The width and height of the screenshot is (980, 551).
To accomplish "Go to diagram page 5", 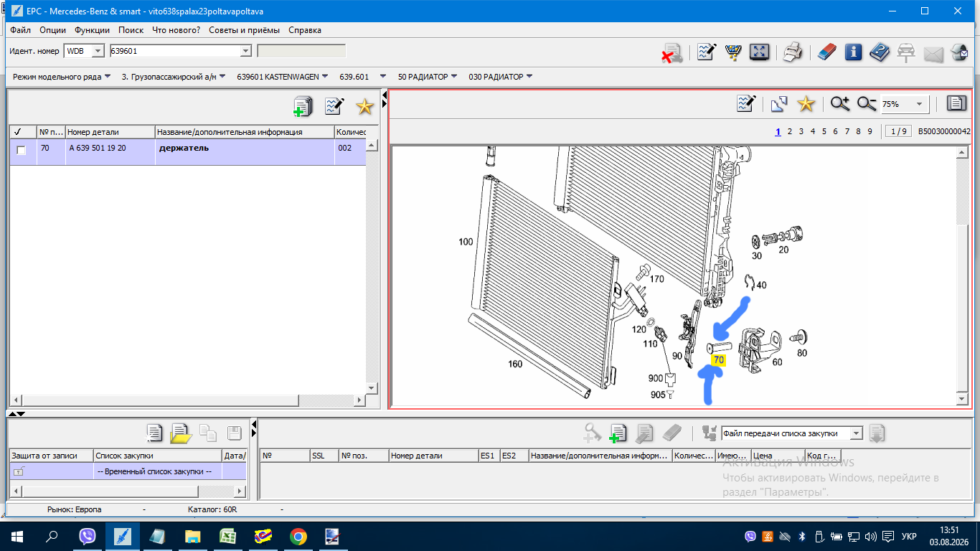I will click(x=825, y=131).
